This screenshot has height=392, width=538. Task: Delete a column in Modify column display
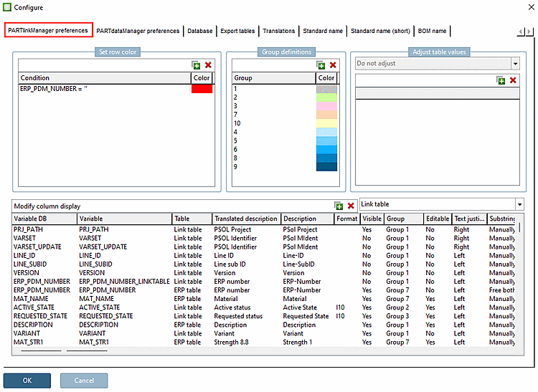point(351,206)
